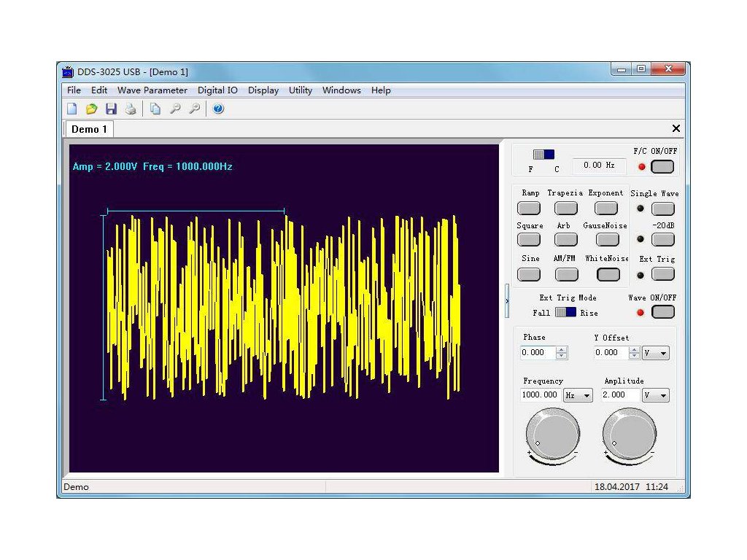
Task: Toggle the Ext Trig Mode Fall/Rise switch
Action: pyautogui.click(x=565, y=312)
